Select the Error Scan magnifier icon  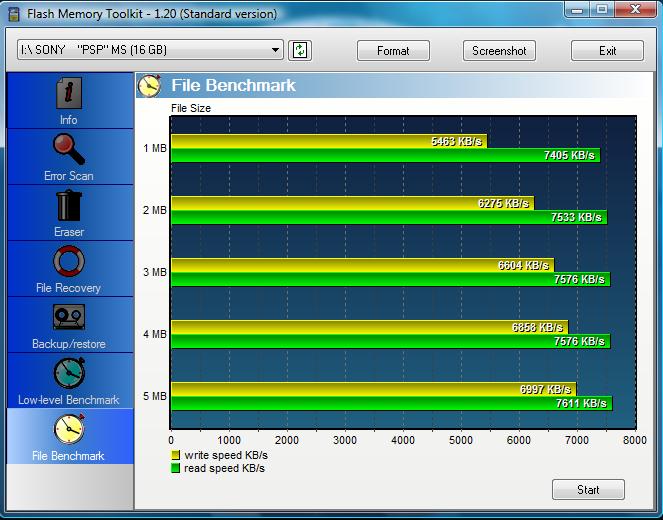(68, 150)
